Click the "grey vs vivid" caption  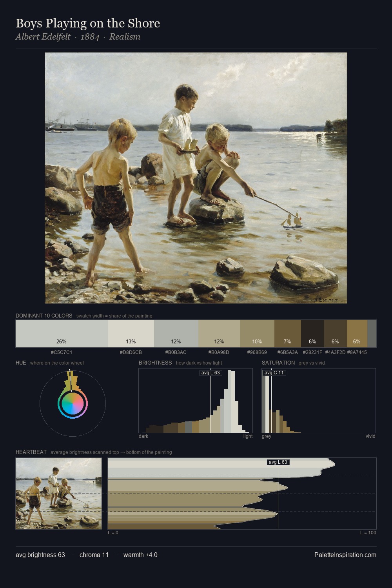(312, 363)
